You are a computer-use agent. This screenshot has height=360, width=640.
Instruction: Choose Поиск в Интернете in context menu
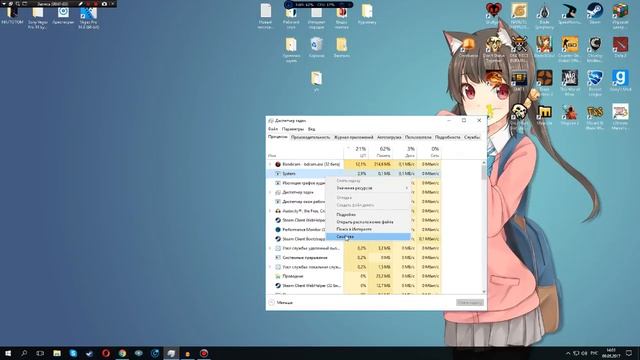coord(368,229)
